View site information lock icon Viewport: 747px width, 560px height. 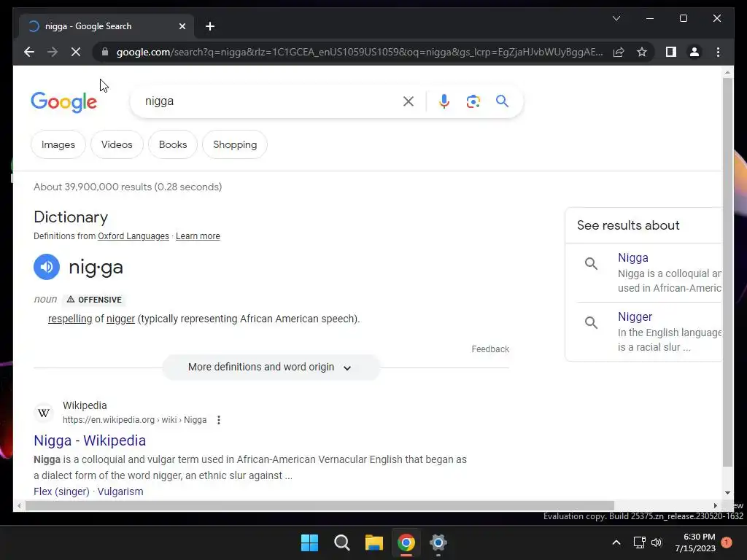coord(105,52)
